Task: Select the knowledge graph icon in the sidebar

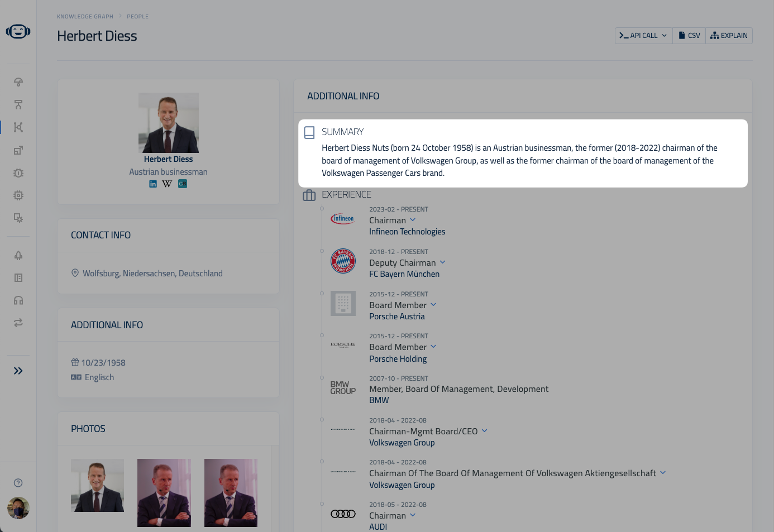Action: coord(18,127)
